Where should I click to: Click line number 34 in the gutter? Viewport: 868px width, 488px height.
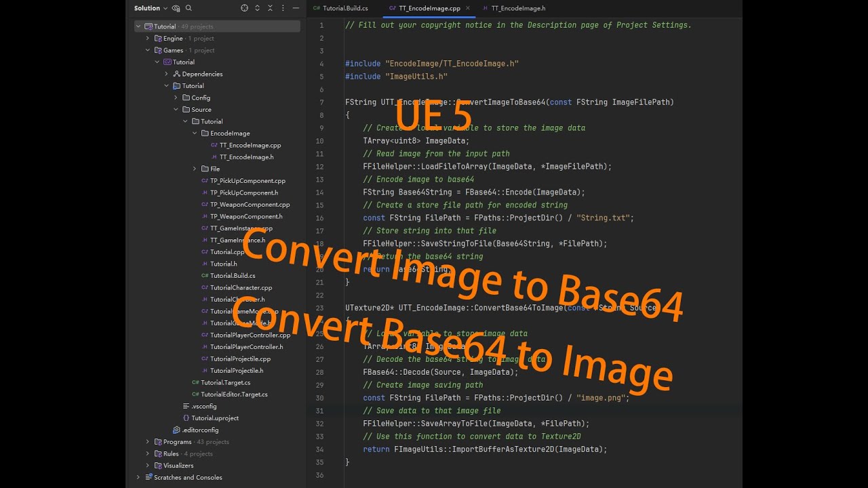[x=320, y=449]
